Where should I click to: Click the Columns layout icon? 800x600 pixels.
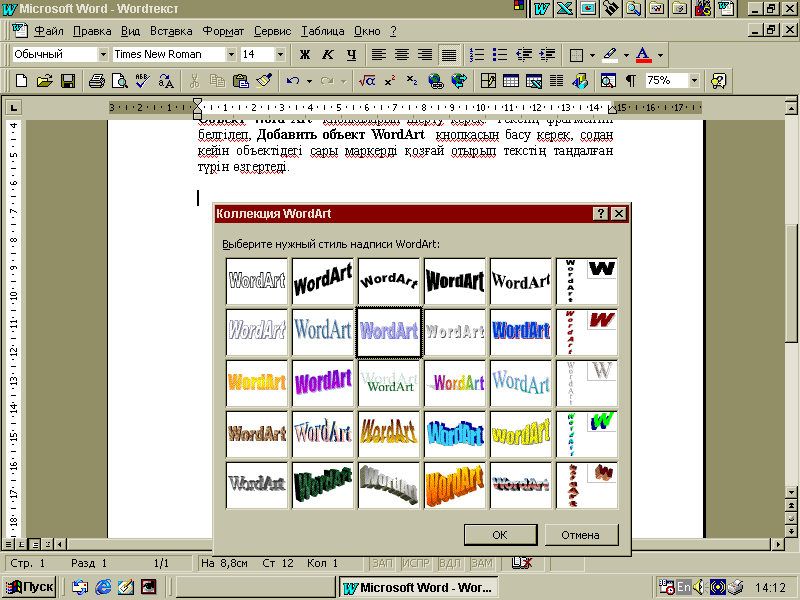[x=557, y=81]
